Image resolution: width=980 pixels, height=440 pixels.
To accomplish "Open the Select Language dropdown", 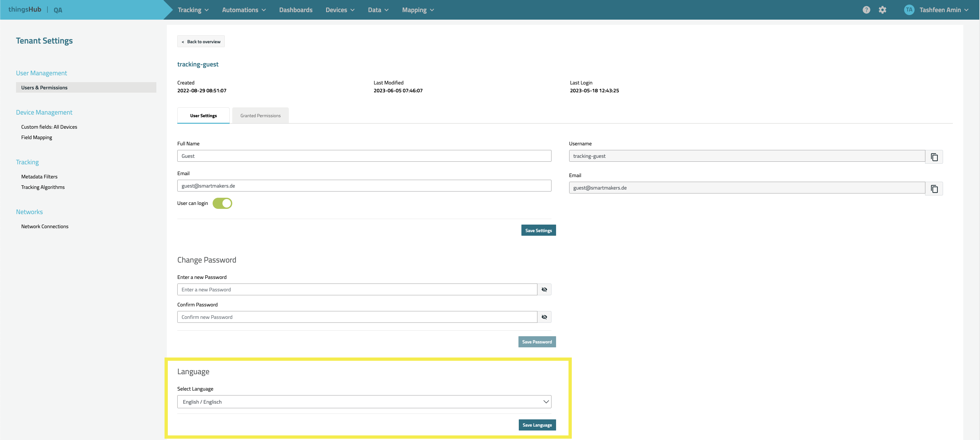I will coord(364,402).
